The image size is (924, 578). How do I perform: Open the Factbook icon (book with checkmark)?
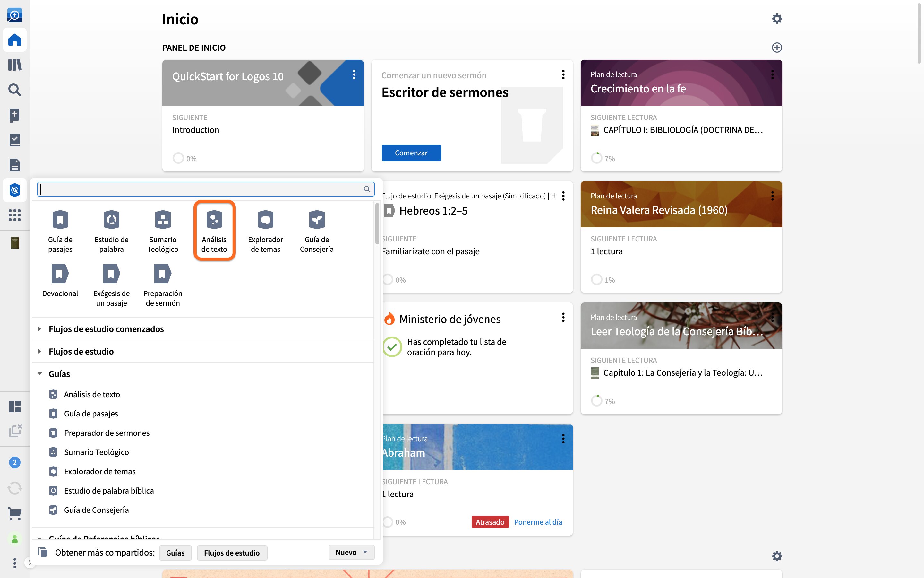pos(14,140)
